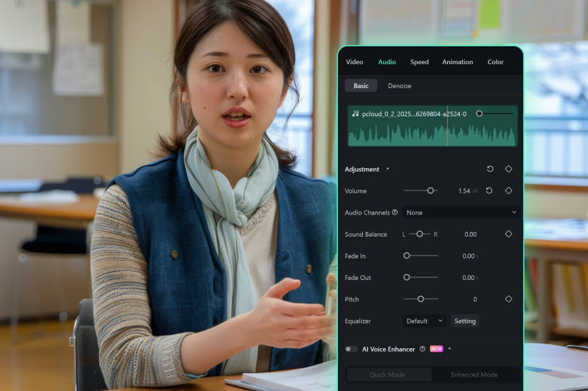Collapse the Adjustment section
The width and height of the screenshot is (588, 391).
pyautogui.click(x=386, y=169)
